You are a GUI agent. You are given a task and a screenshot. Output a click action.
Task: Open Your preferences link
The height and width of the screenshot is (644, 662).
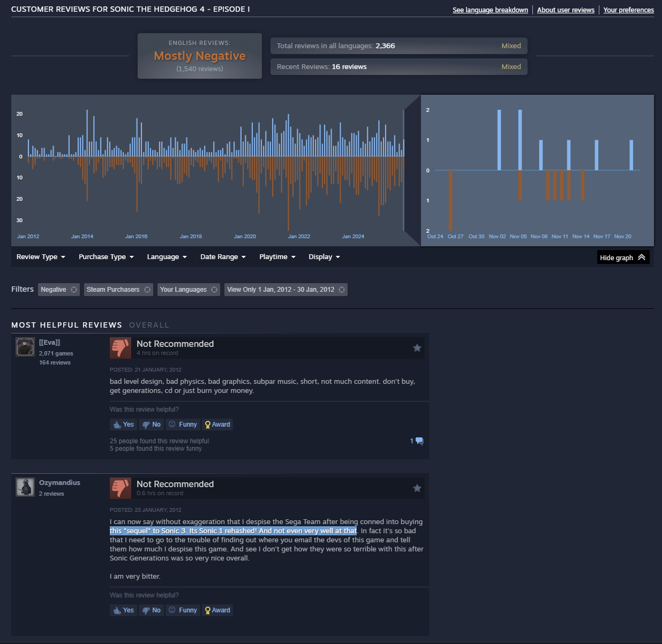[x=628, y=10]
